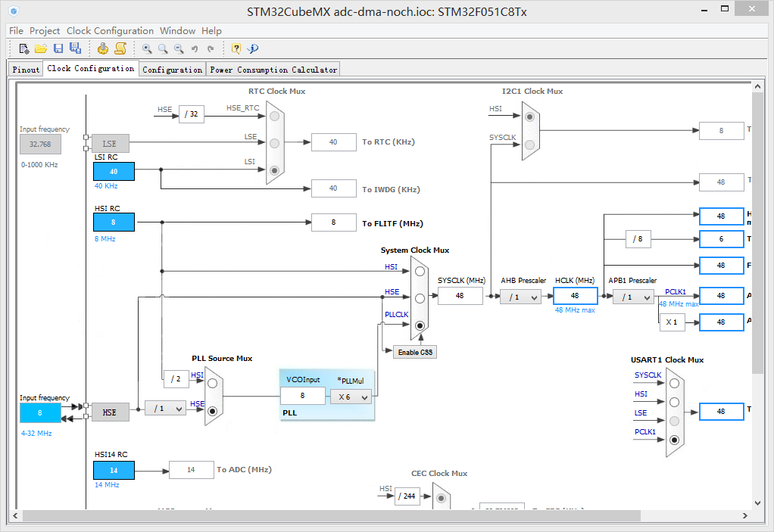The height and width of the screenshot is (532, 774).
Task: Open the APB1 Prescaler dropdown
Action: (x=633, y=297)
